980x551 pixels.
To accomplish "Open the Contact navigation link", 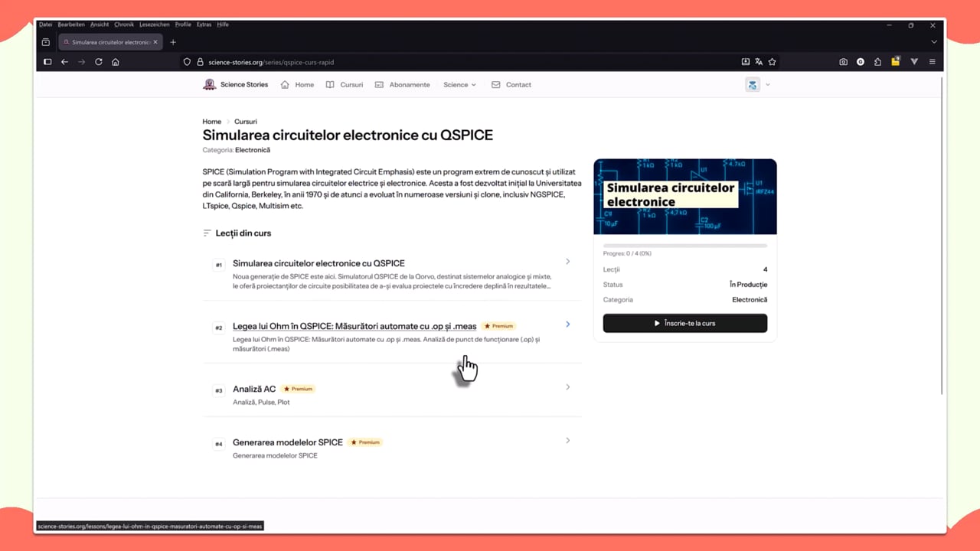I will click(x=511, y=85).
